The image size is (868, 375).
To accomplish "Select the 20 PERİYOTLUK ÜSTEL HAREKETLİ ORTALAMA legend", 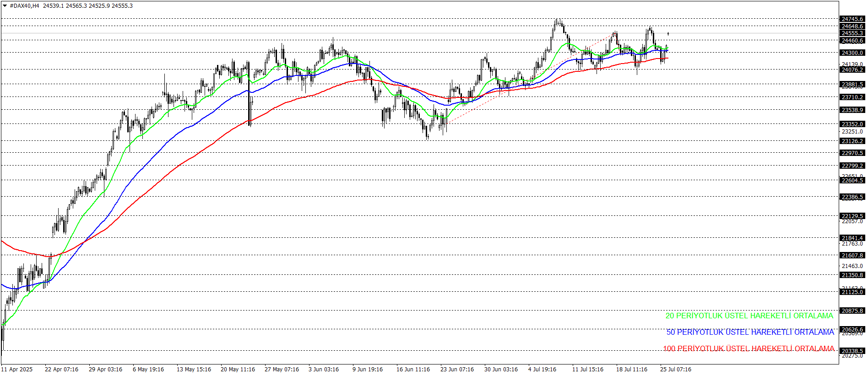I will click(749, 316).
